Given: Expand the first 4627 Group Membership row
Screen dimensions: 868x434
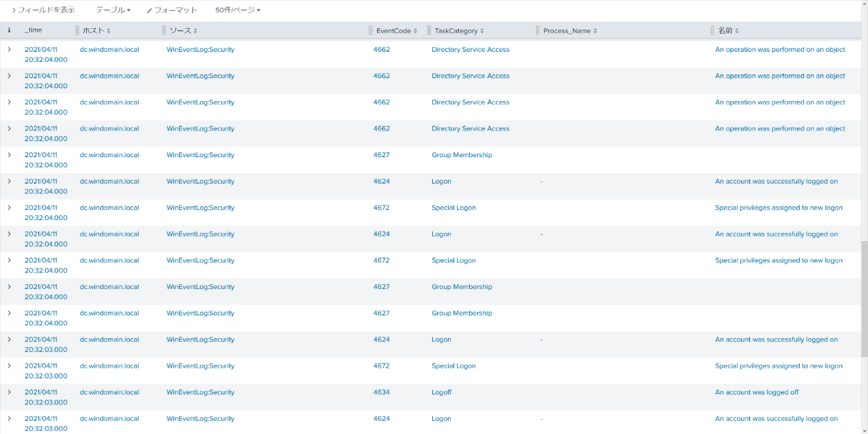Looking at the screenshot, I should click(x=10, y=155).
